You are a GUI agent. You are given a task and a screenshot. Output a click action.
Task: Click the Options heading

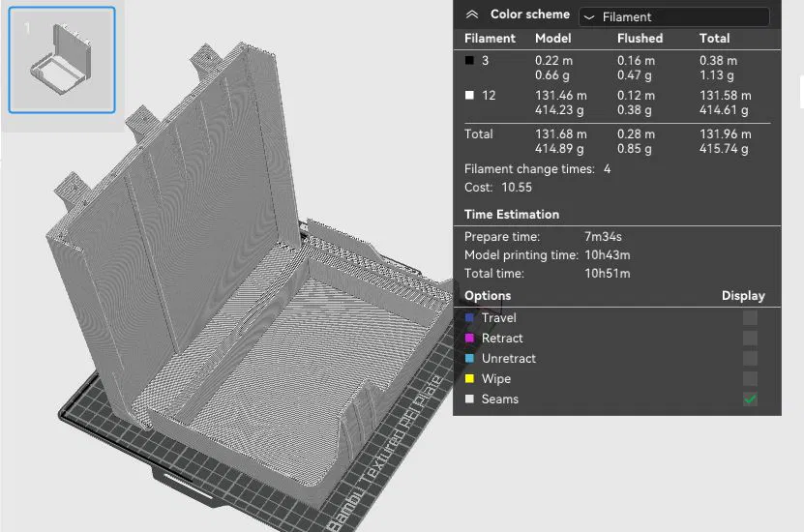pos(488,296)
